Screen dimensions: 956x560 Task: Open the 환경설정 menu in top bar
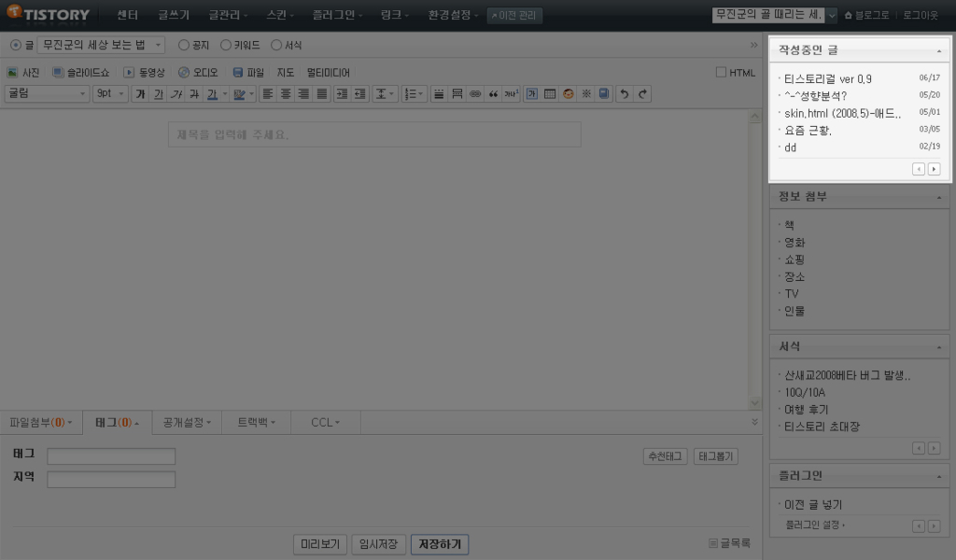(453, 15)
